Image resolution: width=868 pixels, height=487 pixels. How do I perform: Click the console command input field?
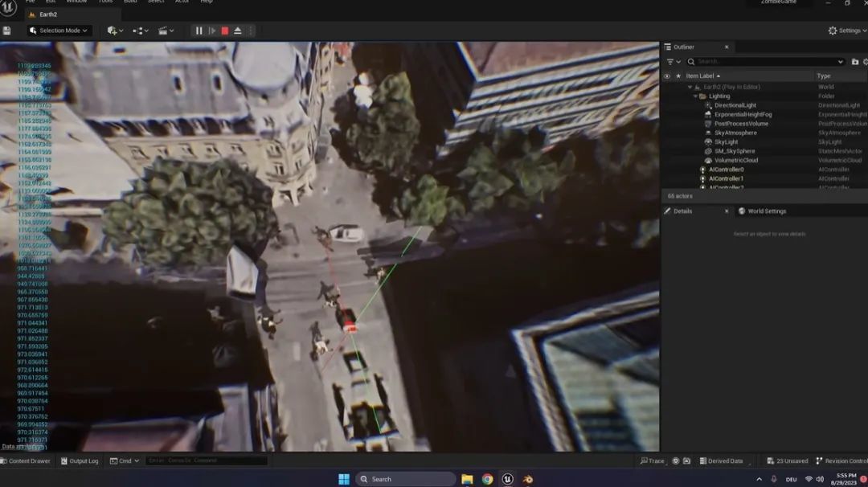pyautogui.click(x=207, y=460)
